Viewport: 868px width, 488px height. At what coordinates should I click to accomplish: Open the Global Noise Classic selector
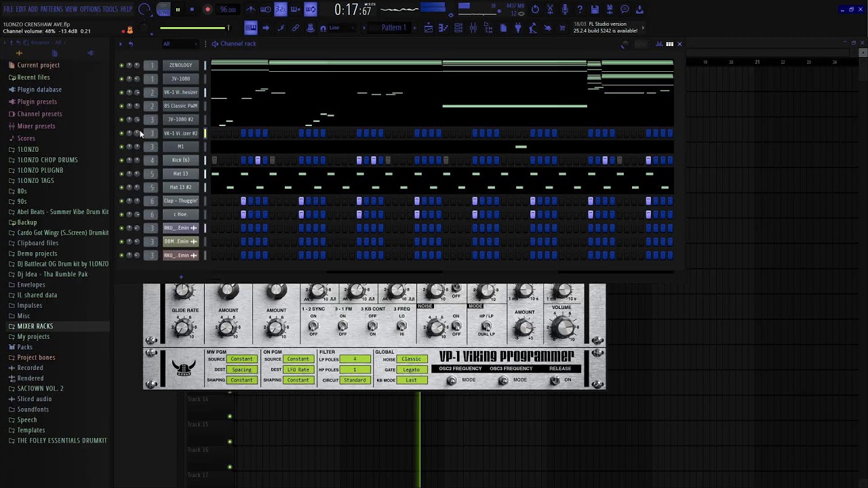coord(411,359)
